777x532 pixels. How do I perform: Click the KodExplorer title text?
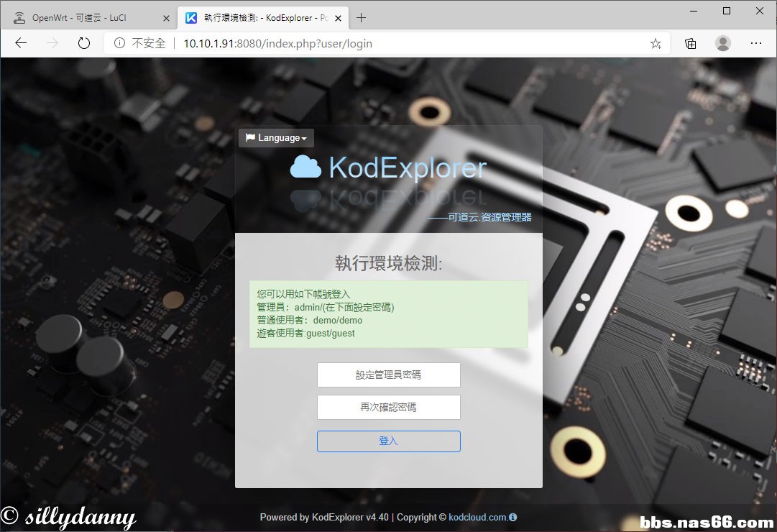coord(408,168)
